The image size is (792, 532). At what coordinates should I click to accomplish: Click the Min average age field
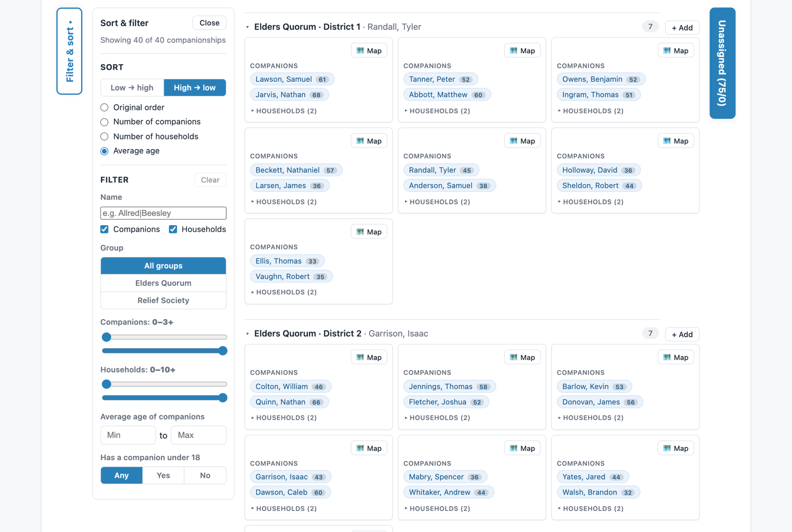pos(128,435)
